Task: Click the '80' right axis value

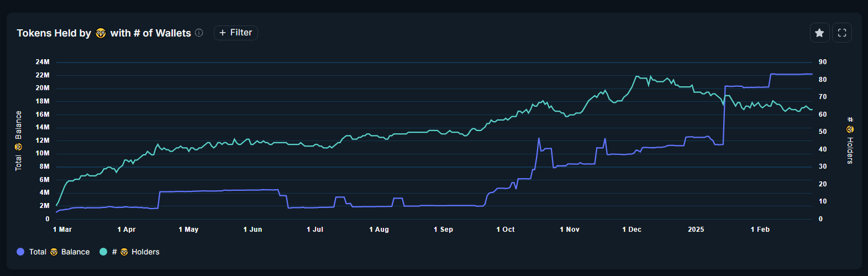Action: (823, 80)
